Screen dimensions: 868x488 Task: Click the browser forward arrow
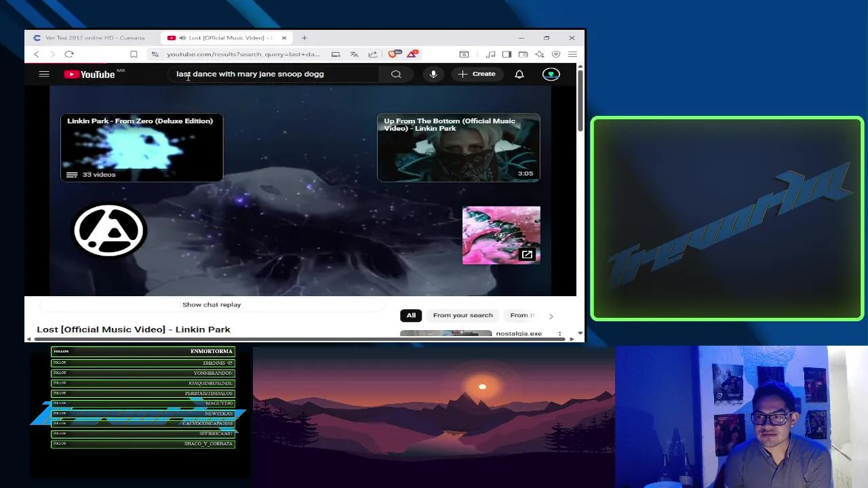point(52,54)
